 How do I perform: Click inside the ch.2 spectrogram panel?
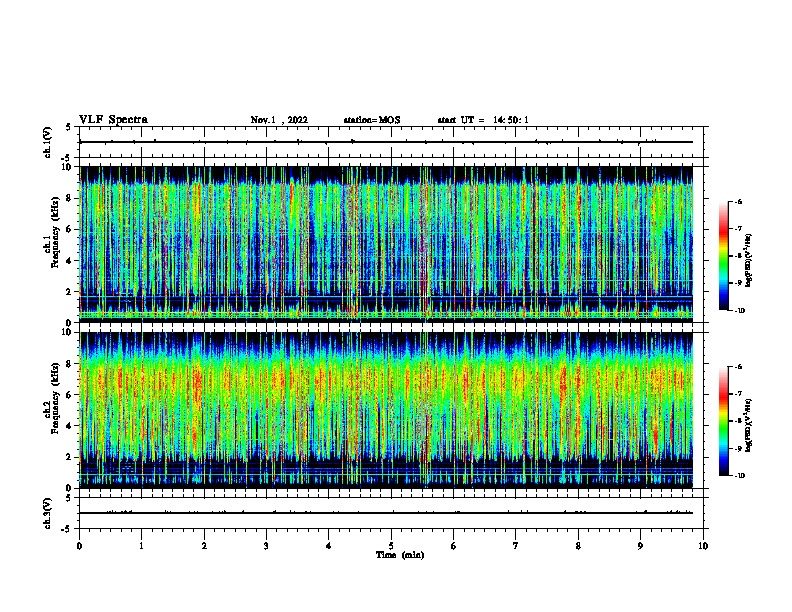click(x=386, y=410)
